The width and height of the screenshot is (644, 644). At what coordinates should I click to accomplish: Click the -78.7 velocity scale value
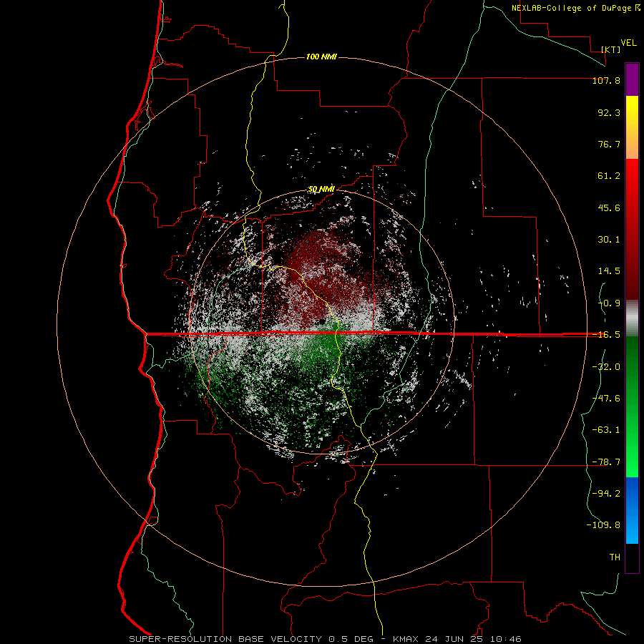pos(606,462)
